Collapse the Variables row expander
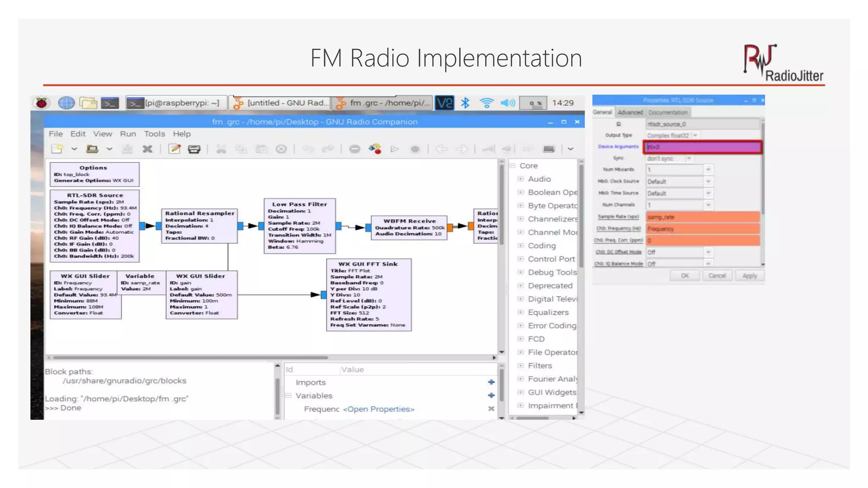Image resolution: width=868 pixels, height=488 pixels. click(289, 396)
